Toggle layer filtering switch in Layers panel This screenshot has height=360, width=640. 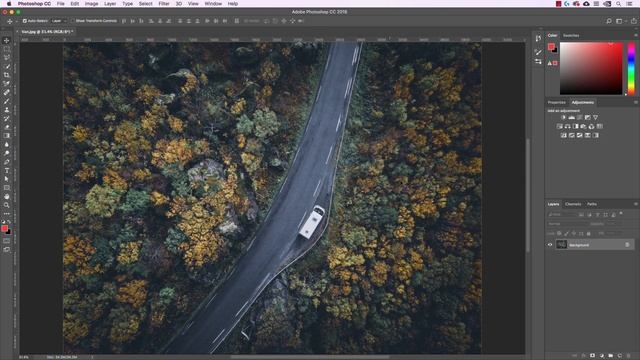pyautogui.click(x=621, y=213)
